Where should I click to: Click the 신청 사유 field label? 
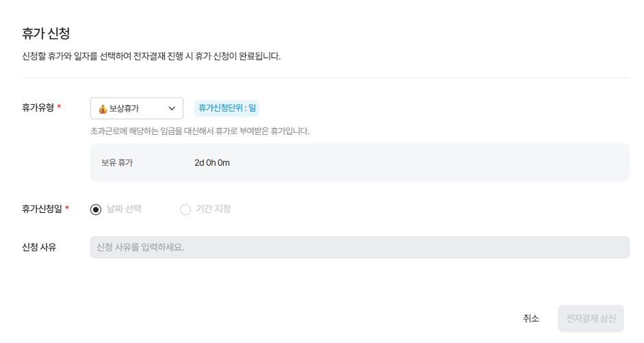pyautogui.click(x=39, y=247)
